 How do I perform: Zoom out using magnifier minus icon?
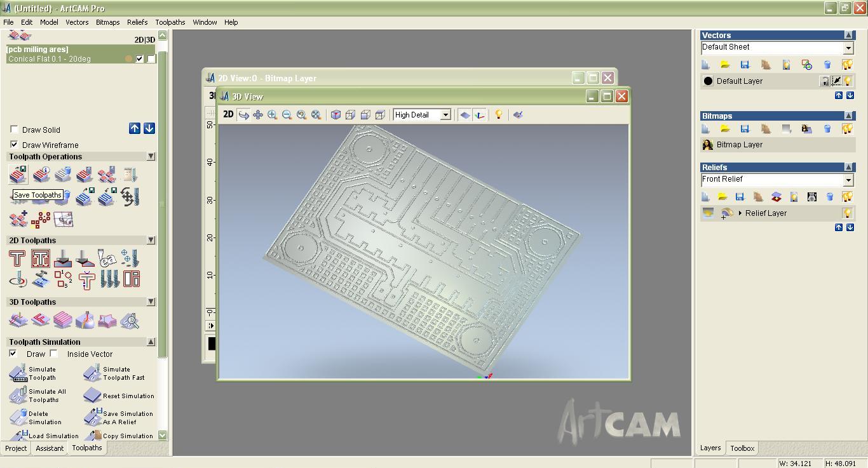[287, 115]
